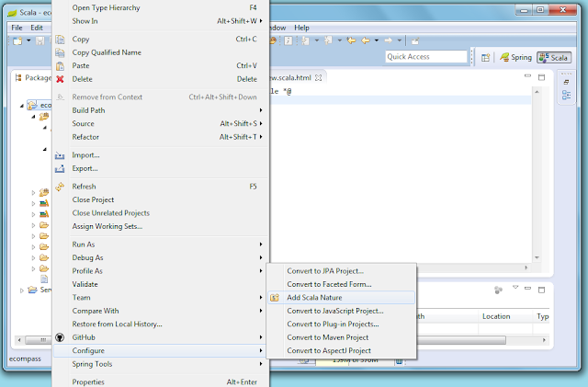Expand the Ser folder tree node
Image resolution: width=588 pixels, height=387 pixels.
click(22, 290)
